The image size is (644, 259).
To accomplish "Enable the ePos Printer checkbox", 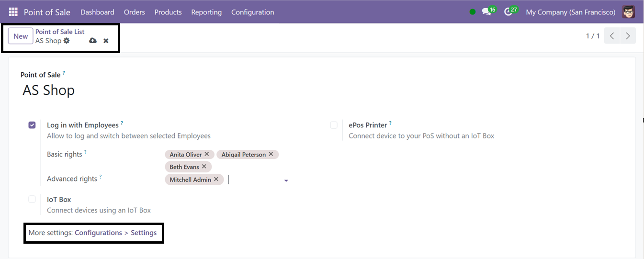I will (334, 125).
